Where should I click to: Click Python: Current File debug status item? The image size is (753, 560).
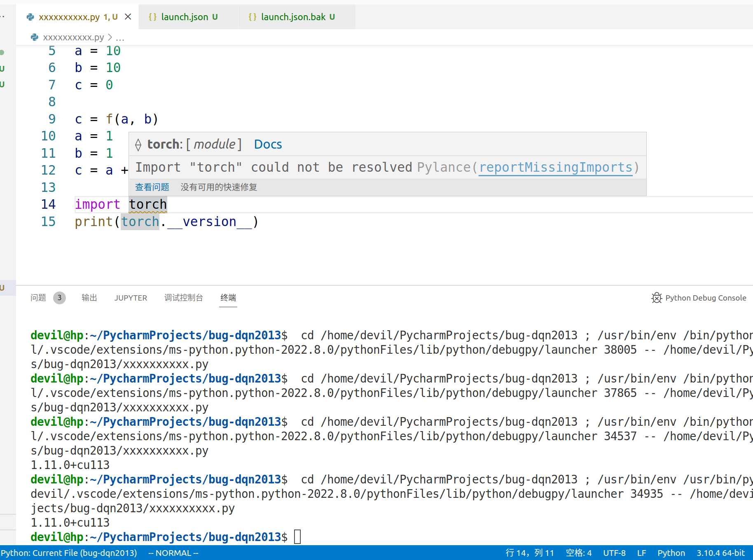[69, 553]
